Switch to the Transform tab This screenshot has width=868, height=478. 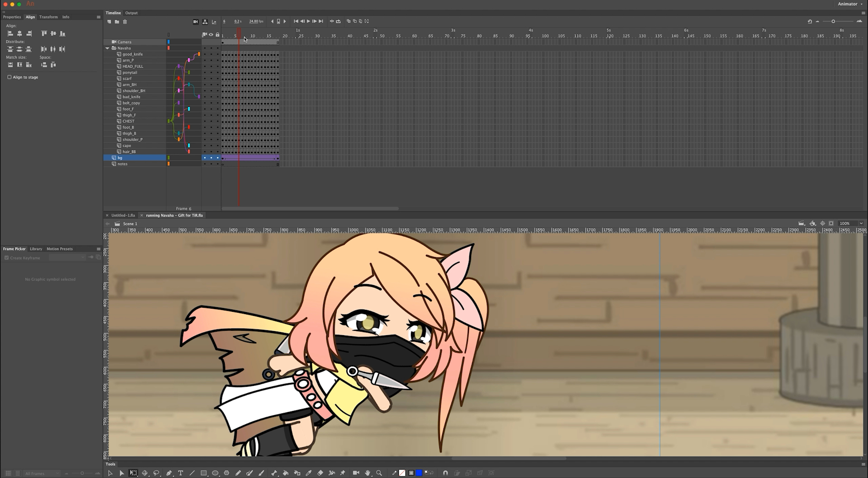tap(48, 17)
